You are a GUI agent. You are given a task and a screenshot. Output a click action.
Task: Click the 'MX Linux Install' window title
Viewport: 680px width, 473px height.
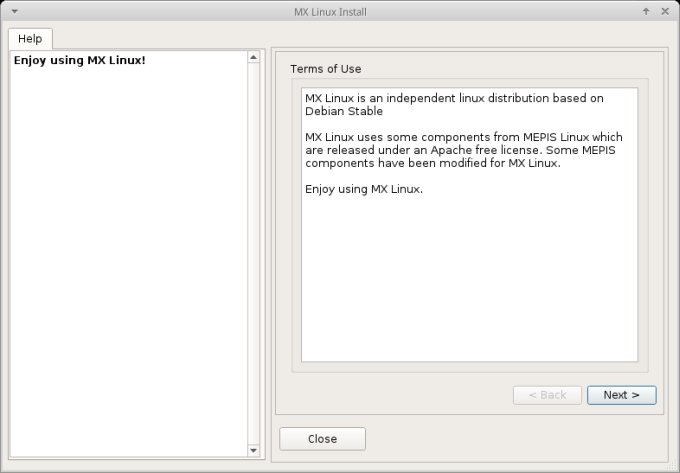(x=330, y=12)
